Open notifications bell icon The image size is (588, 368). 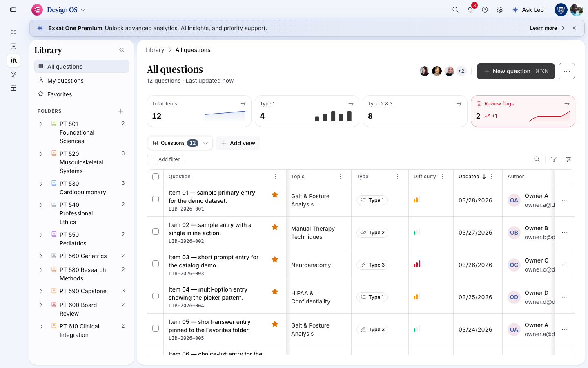(470, 10)
